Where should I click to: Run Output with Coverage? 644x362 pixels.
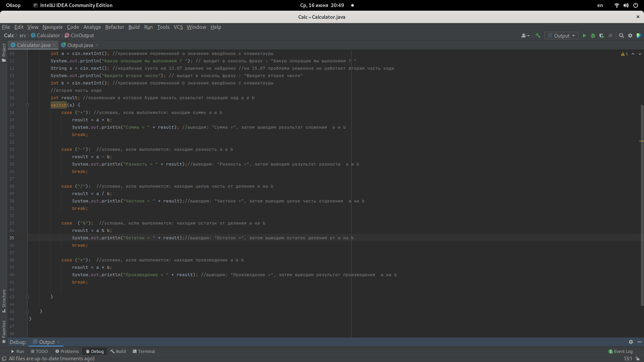click(x=602, y=36)
